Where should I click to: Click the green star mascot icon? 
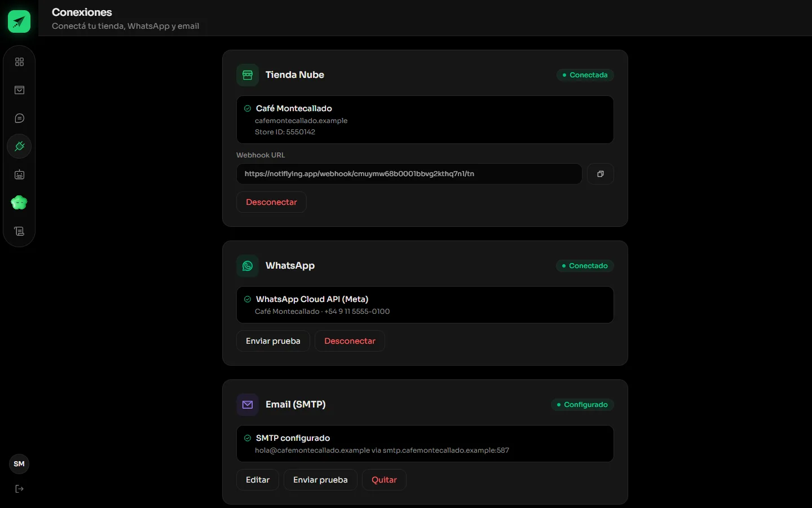click(x=19, y=203)
